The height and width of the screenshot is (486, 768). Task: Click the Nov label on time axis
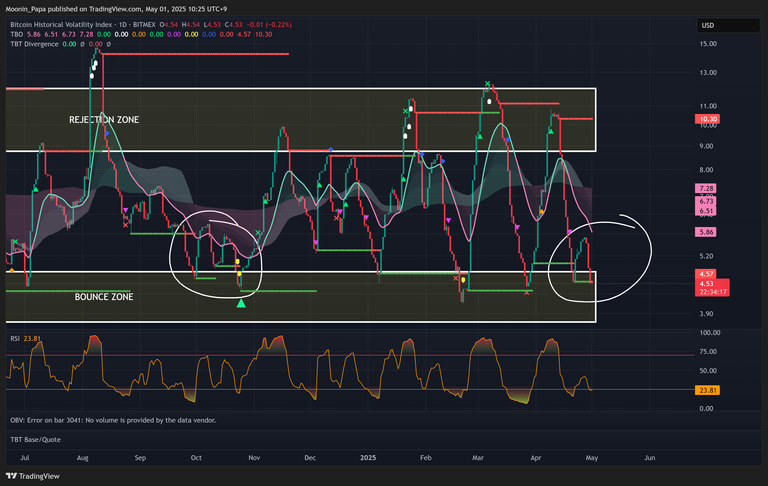coord(254,458)
